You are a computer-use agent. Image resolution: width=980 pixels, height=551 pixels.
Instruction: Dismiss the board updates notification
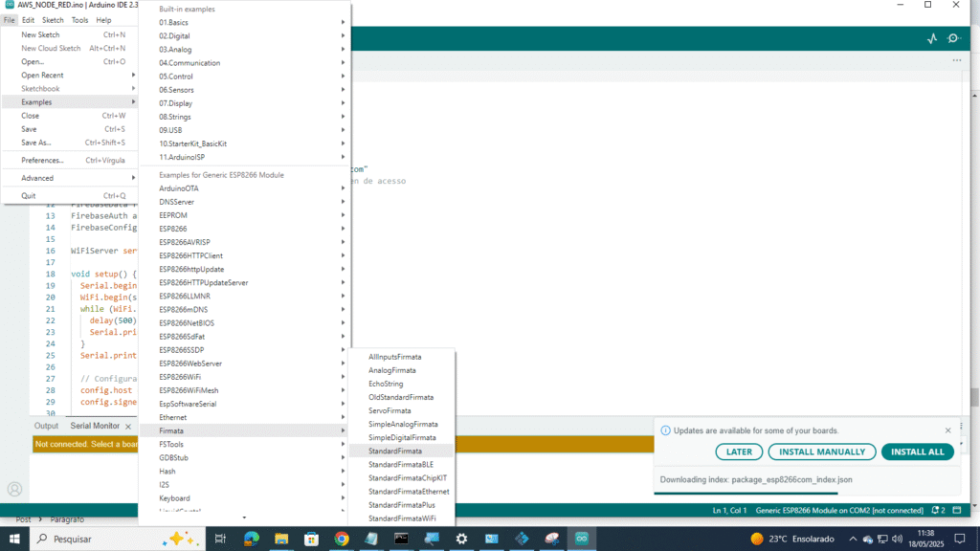(948, 430)
